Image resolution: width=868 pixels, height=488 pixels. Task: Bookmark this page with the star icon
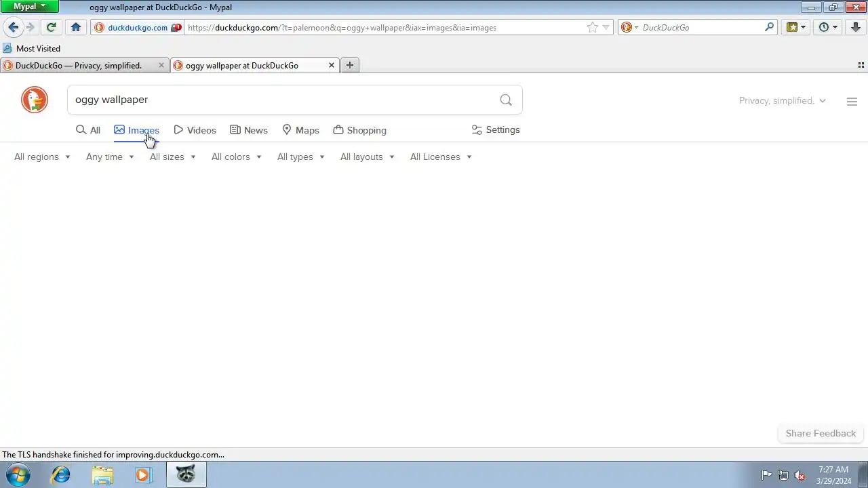tap(593, 28)
